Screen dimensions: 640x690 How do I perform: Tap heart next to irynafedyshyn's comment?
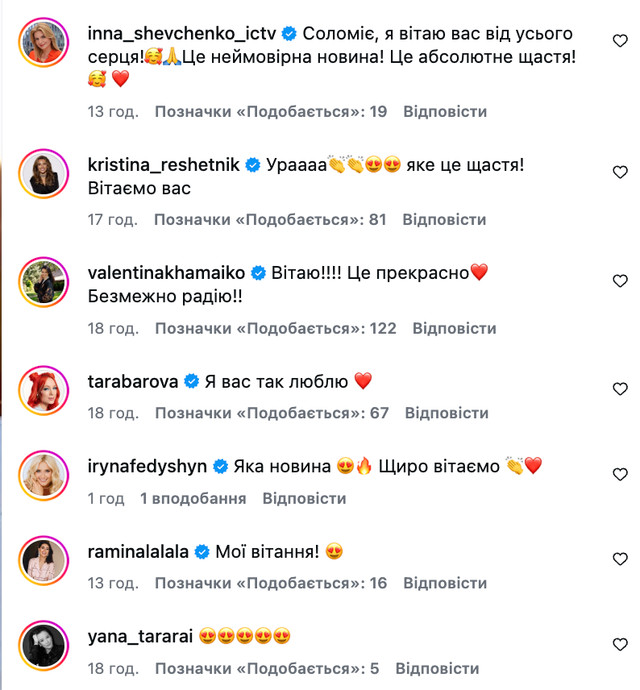(x=619, y=474)
